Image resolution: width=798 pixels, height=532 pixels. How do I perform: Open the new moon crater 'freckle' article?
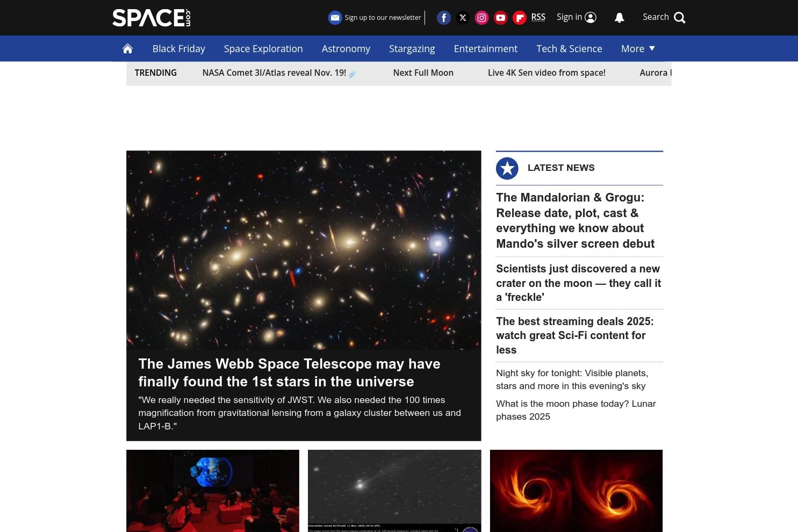pyautogui.click(x=578, y=283)
